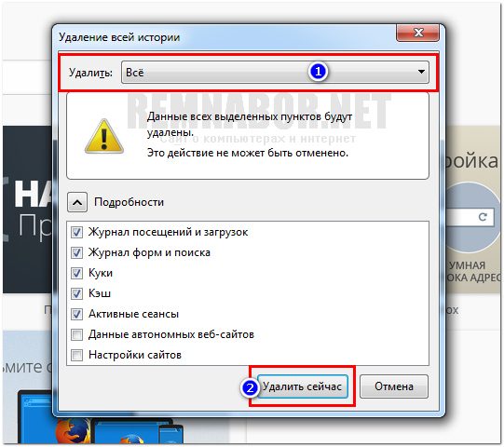Viewport: 504px width, 447px height.
Task: Click the Подробности label
Action: (x=129, y=202)
